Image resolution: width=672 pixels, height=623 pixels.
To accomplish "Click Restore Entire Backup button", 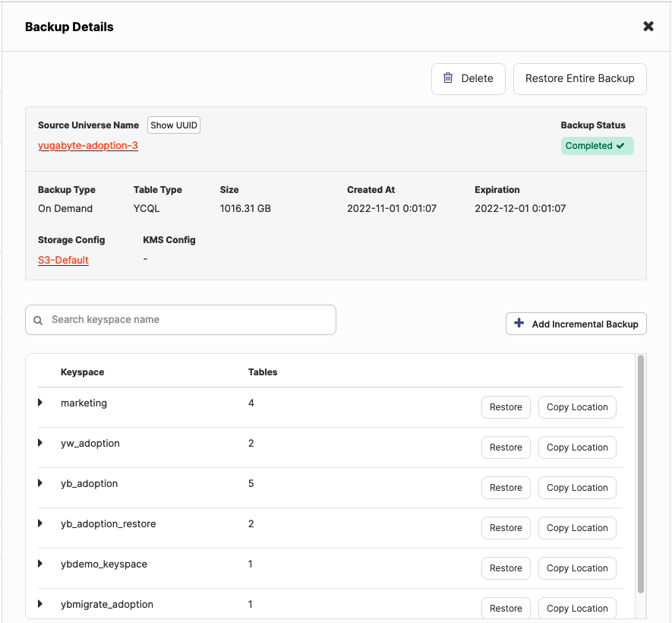I will (579, 78).
